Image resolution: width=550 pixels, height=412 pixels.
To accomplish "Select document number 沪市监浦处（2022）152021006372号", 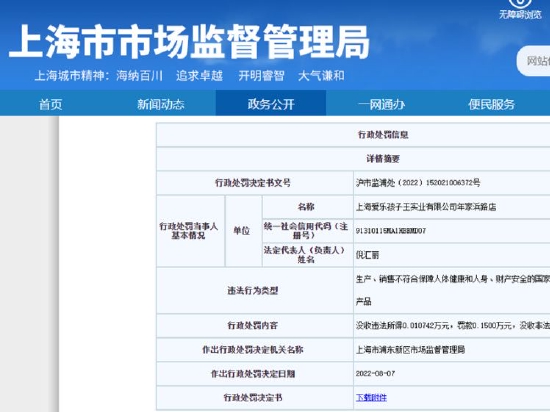I will (x=418, y=183).
